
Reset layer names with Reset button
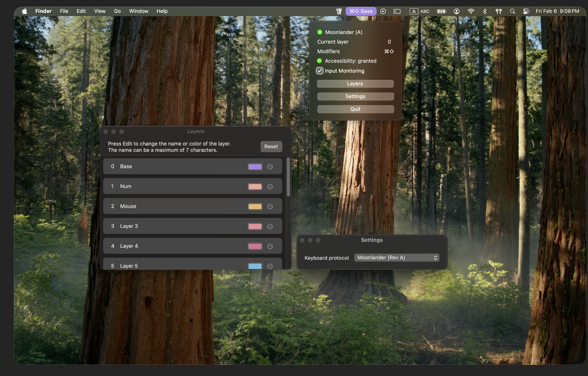(x=271, y=147)
